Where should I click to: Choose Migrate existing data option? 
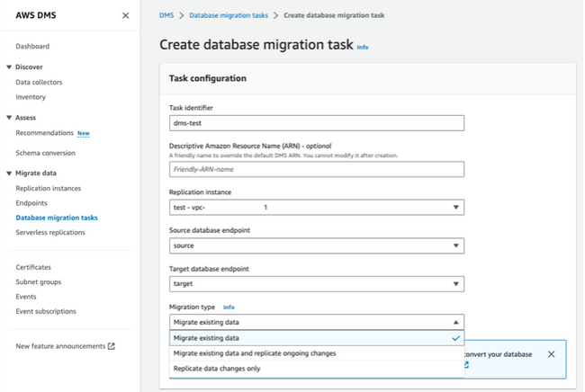pos(317,338)
